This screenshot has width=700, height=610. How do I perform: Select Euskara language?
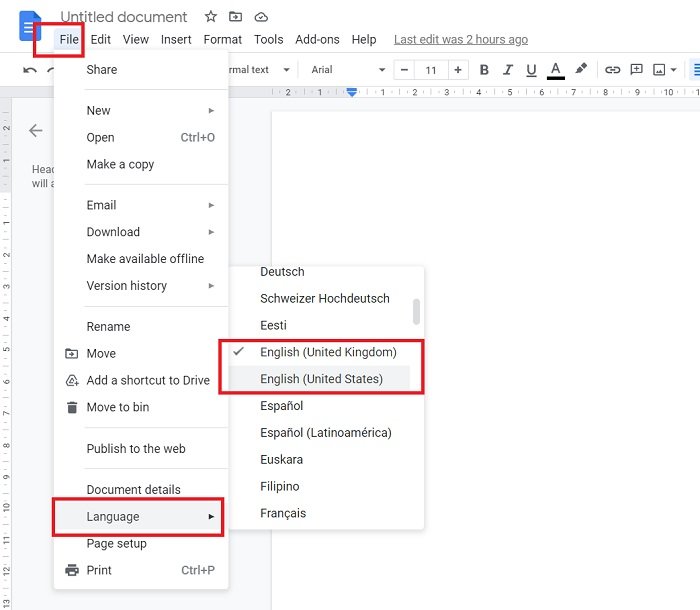pos(319,459)
